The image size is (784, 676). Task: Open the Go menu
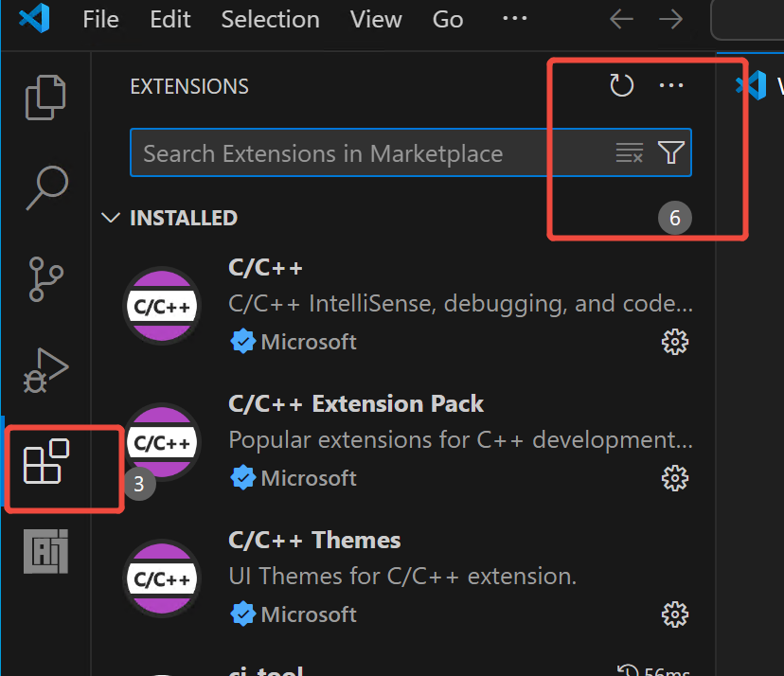448,20
